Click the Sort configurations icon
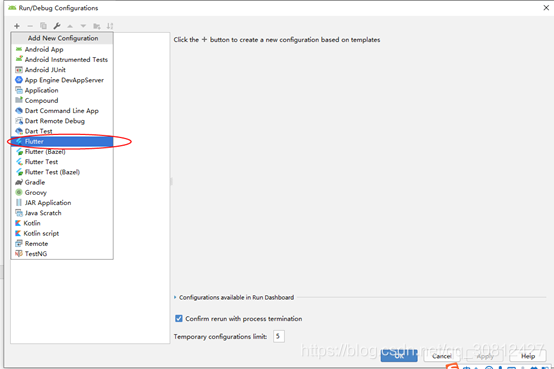This screenshot has height=369, width=554. pos(110,26)
